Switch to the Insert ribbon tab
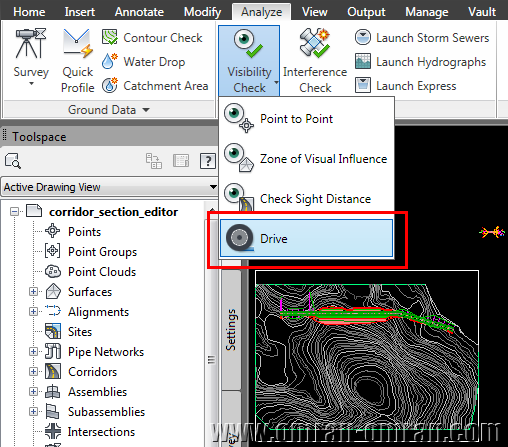The height and width of the screenshot is (447, 508). click(80, 12)
